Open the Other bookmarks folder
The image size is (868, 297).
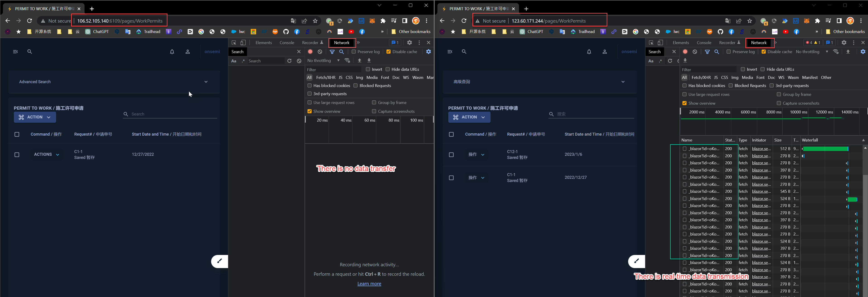click(x=411, y=31)
